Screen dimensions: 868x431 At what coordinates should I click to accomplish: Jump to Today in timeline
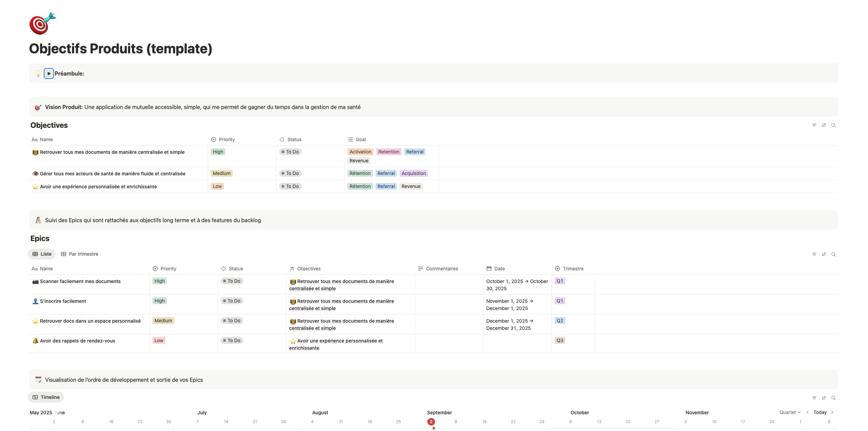pyautogui.click(x=820, y=412)
